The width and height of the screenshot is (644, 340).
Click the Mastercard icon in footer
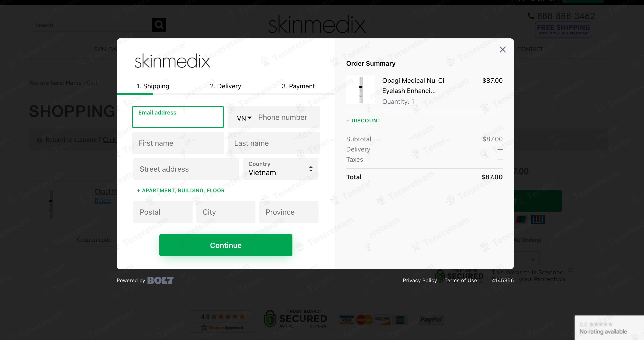364,320
